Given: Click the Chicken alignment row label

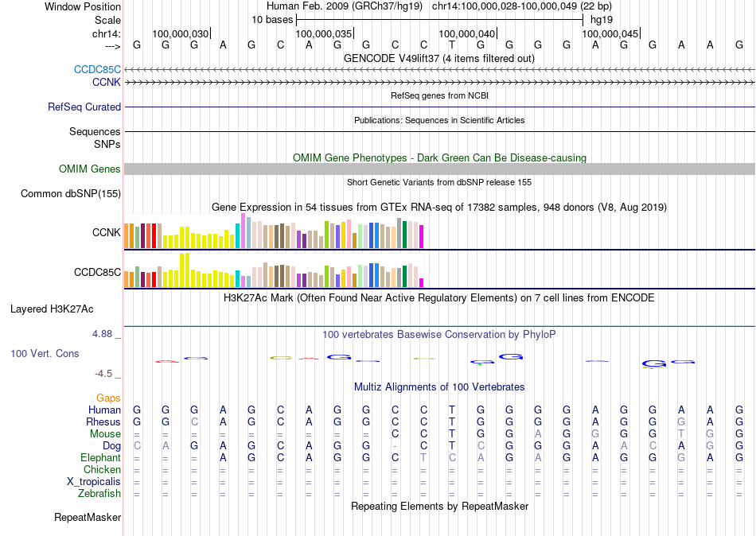Looking at the screenshot, I should pyautogui.click(x=102, y=469).
